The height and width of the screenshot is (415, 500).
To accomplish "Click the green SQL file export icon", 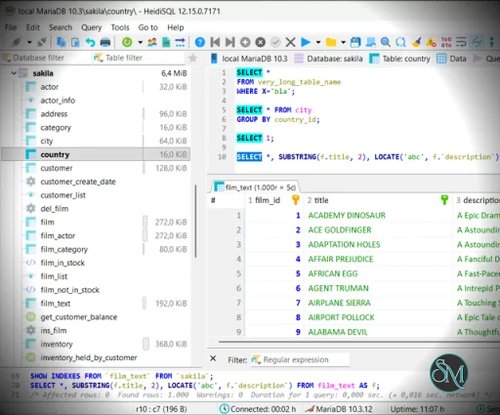I will pos(166,42).
